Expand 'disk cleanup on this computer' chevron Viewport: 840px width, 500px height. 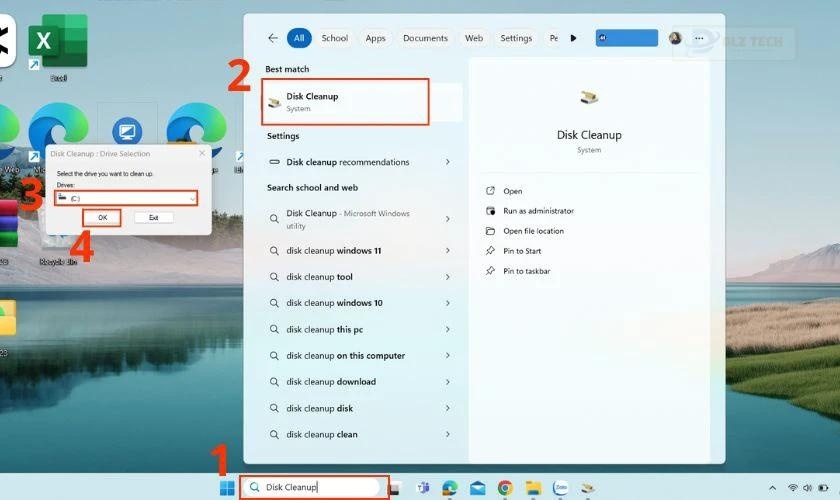point(447,356)
